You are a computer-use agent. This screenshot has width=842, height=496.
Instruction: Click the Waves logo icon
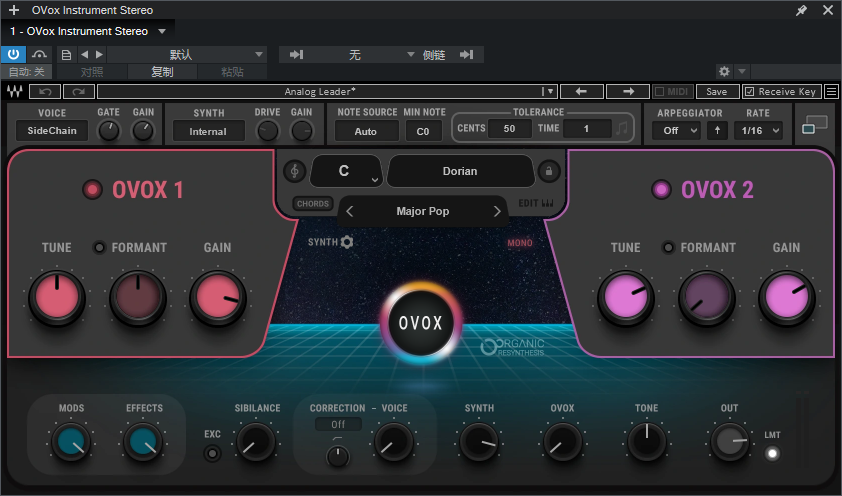click(15, 92)
